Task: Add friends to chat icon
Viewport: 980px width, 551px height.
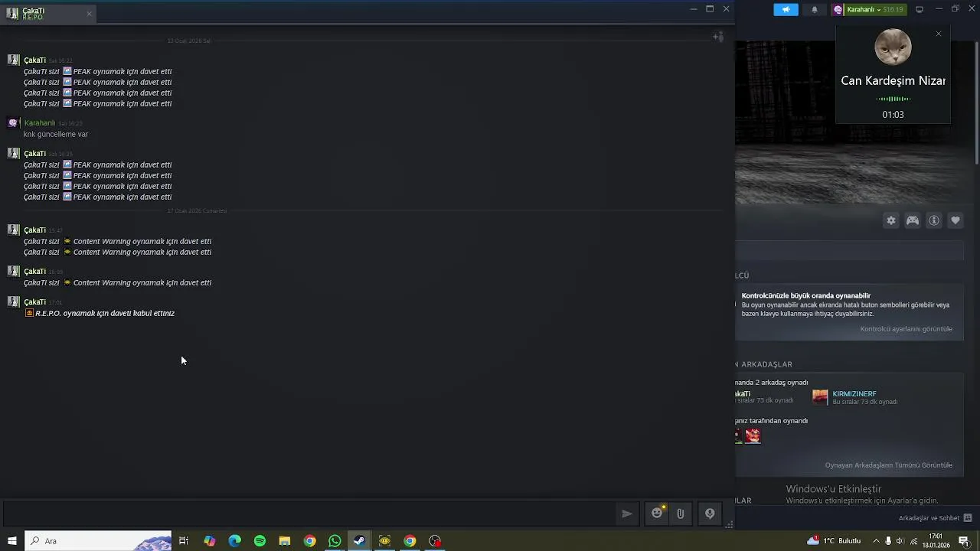Action: click(718, 37)
